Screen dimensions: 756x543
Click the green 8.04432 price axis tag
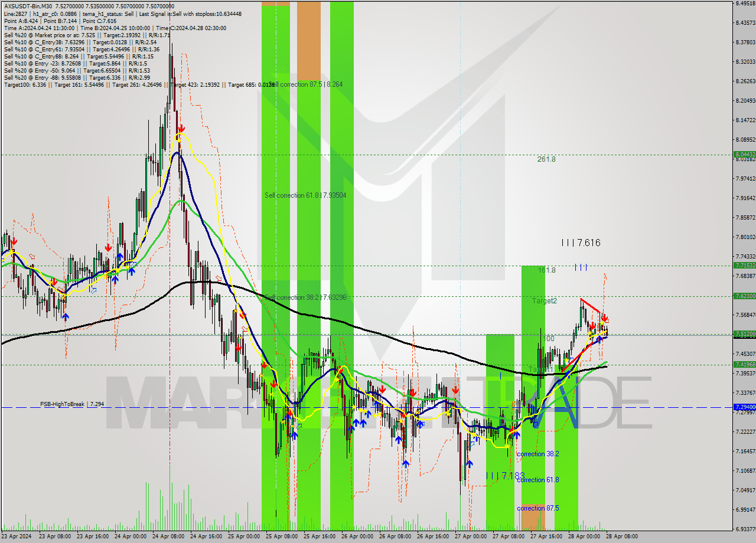click(x=744, y=155)
